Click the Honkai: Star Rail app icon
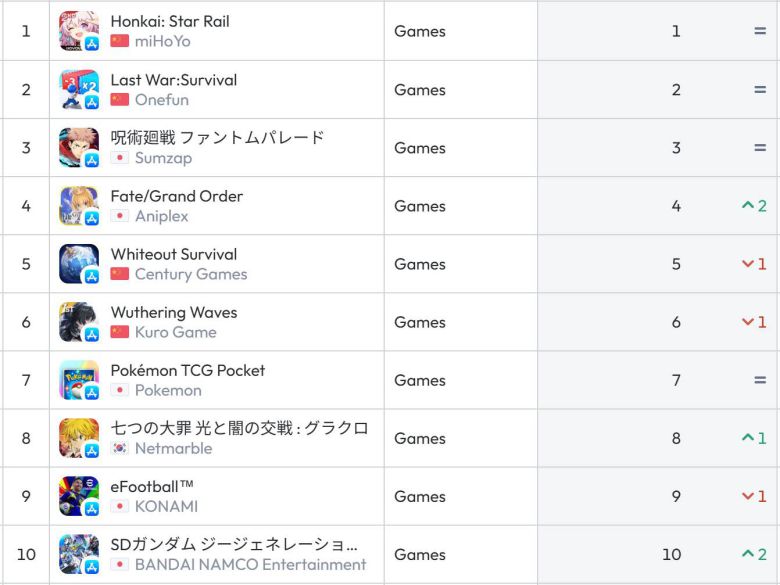This screenshot has height=585, width=780. (78, 31)
